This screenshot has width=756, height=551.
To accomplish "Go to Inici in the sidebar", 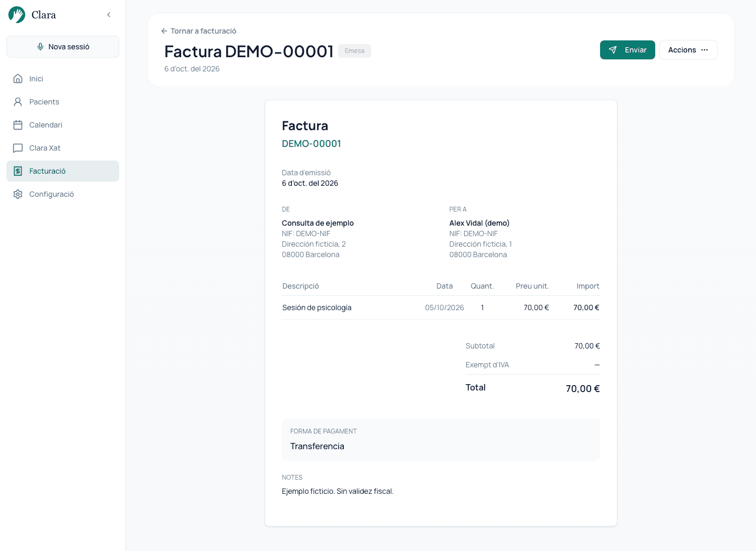I will [x=62, y=79].
